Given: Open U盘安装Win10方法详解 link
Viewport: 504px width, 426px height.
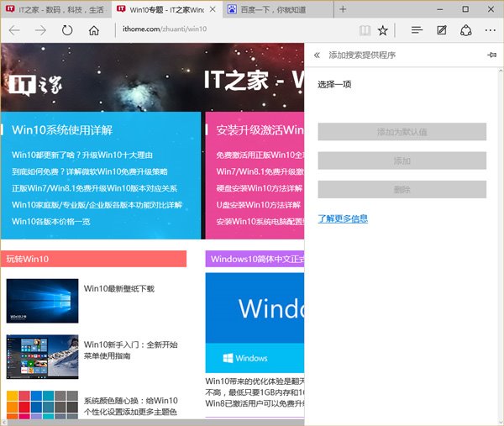Looking at the screenshot, I should click(x=259, y=205).
